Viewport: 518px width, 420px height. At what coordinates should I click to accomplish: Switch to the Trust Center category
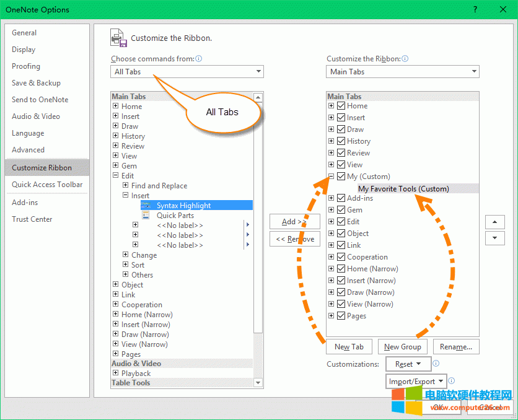click(x=32, y=219)
